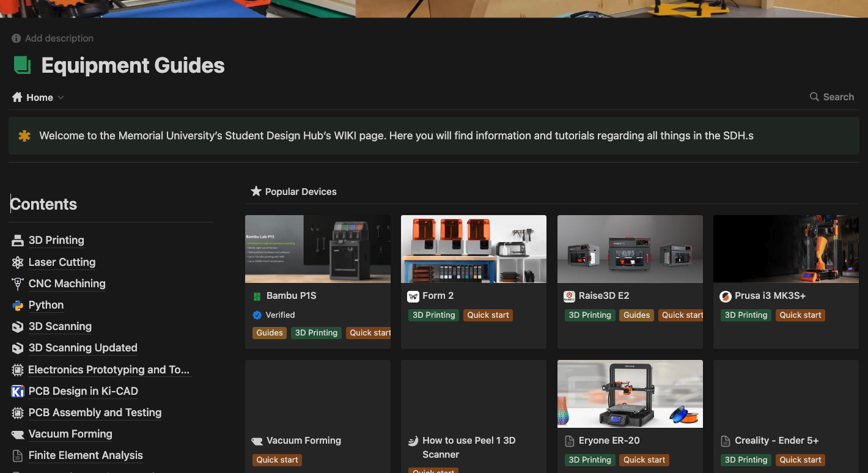Click the Quick start tag on Creality Ender 5+
The height and width of the screenshot is (473, 868).
800,460
